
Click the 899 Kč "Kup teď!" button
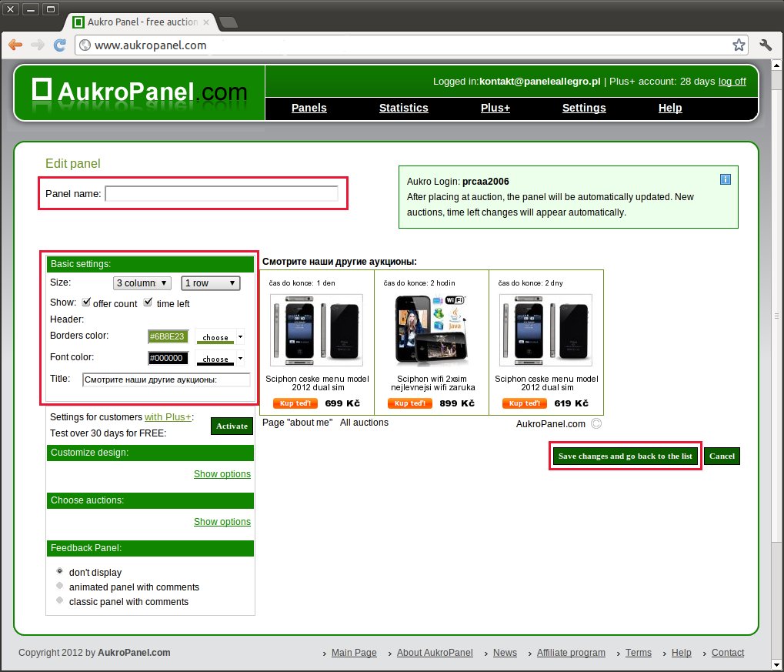(x=409, y=403)
